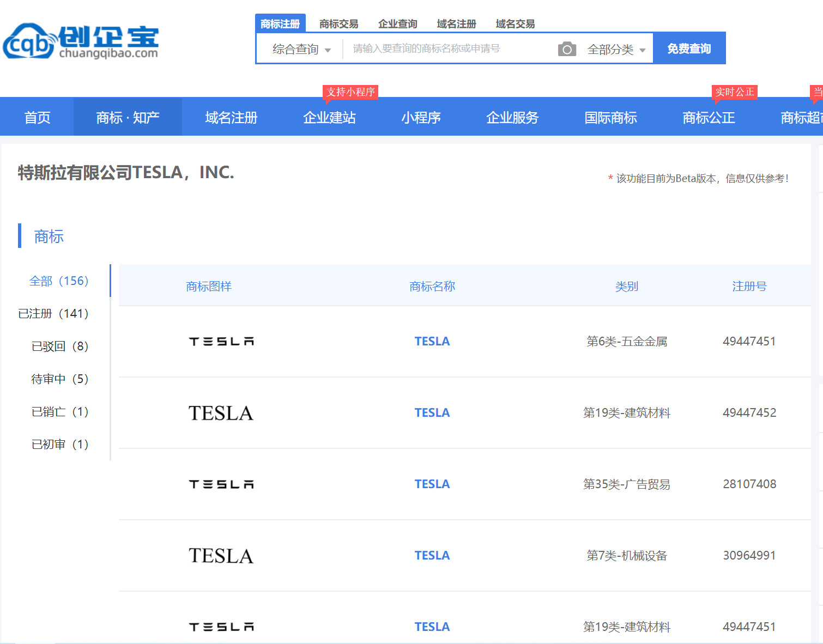The image size is (823, 644).
Task: Type in the trademark name search field
Action: click(447, 48)
